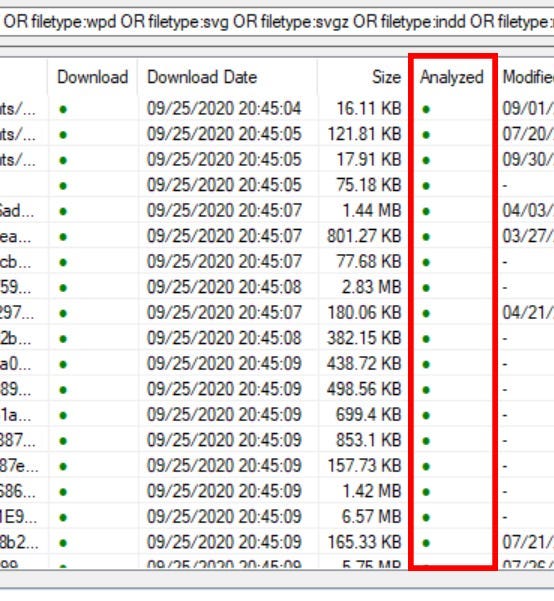The image size is (554, 601).
Task: Select the download date in the 1.44 MB row
Action: point(224,210)
